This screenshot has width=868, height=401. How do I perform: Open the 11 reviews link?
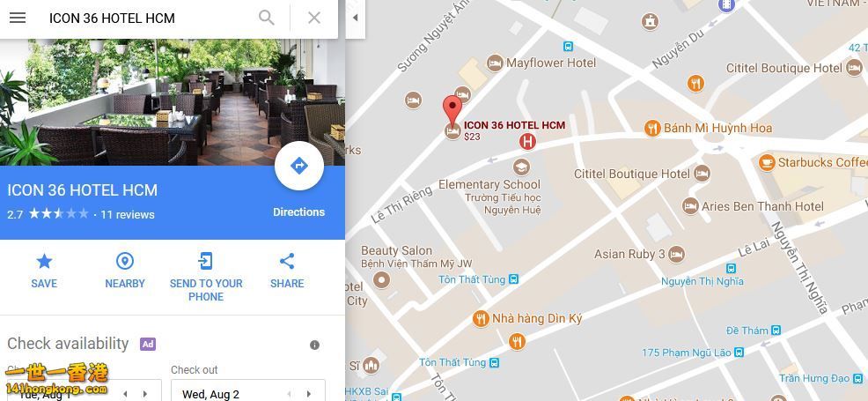[128, 214]
